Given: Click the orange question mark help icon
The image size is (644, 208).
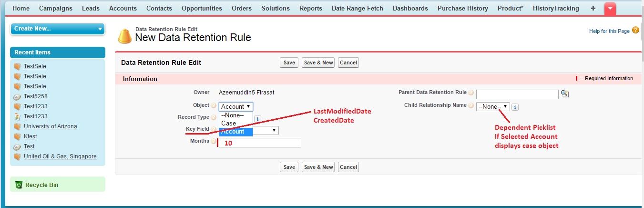Looking at the screenshot, I should tap(635, 30).
